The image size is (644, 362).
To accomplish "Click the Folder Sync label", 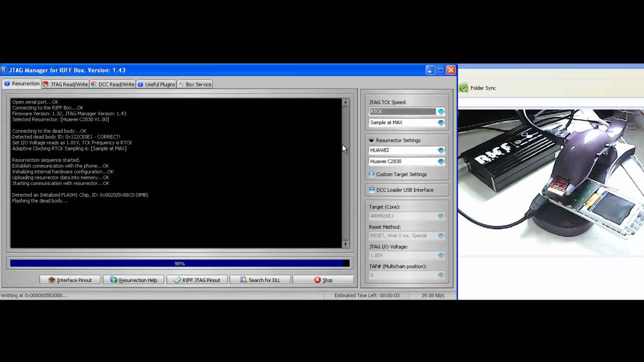I will 483,88.
